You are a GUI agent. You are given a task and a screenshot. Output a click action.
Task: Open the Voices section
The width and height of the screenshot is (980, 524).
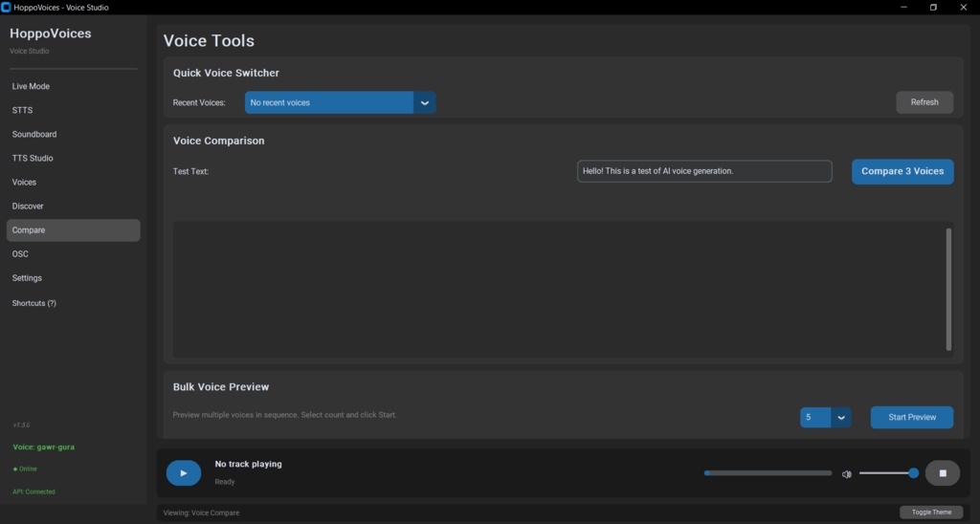coord(73,183)
